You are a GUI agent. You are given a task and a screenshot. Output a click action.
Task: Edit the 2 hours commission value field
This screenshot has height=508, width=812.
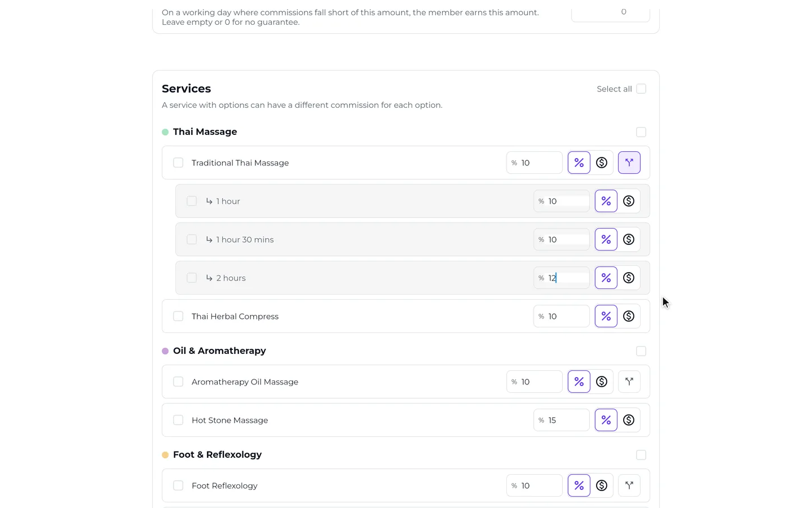(562, 278)
